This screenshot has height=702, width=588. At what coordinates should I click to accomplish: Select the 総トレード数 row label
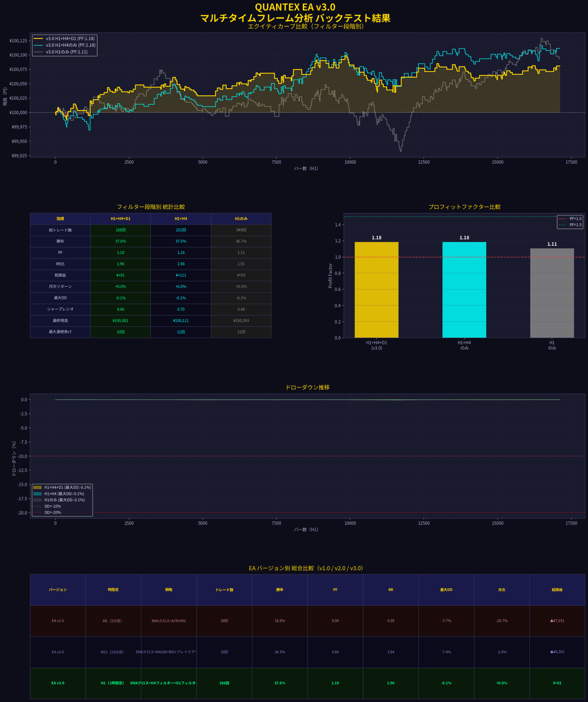60,230
